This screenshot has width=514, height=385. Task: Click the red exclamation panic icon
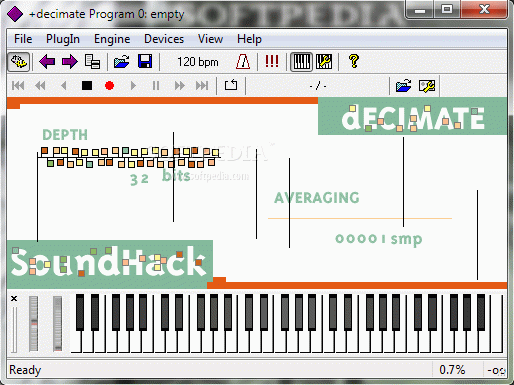pos(272,61)
